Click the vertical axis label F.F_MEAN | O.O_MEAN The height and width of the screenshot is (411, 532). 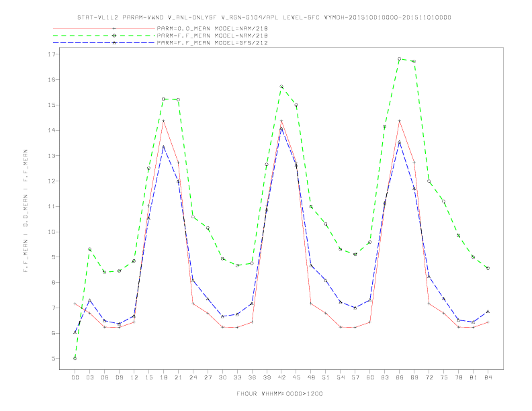click(x=26, y=211)
